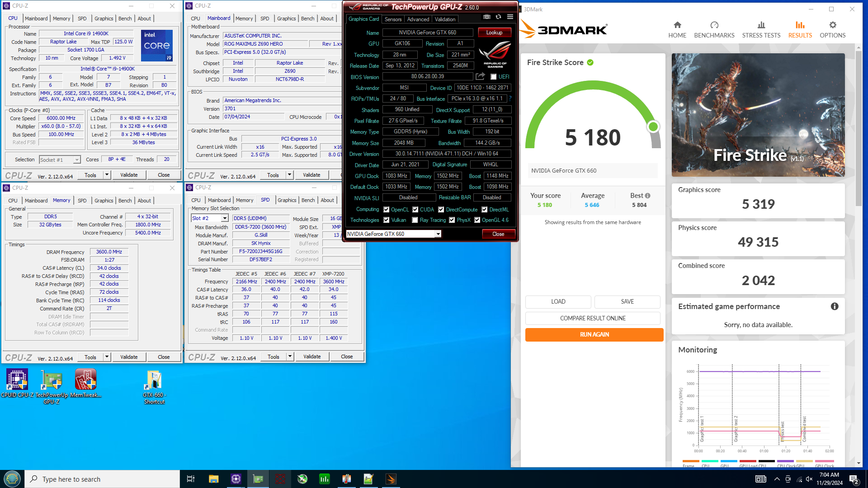
Task: Click the score gauge indicator knob
Action: click(x=653, y=127)
